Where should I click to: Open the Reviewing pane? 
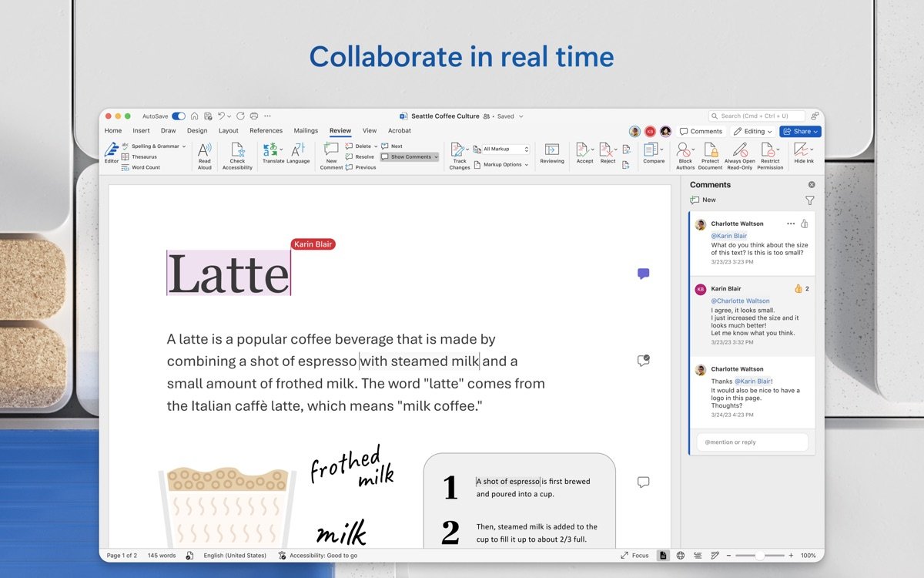[551, 155]
